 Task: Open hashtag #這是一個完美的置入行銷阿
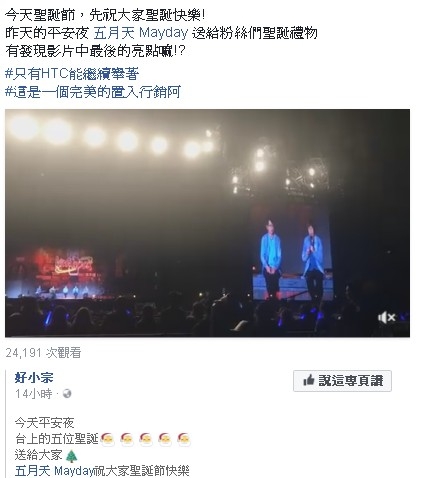pyautogui.click(x=93, y=92)
